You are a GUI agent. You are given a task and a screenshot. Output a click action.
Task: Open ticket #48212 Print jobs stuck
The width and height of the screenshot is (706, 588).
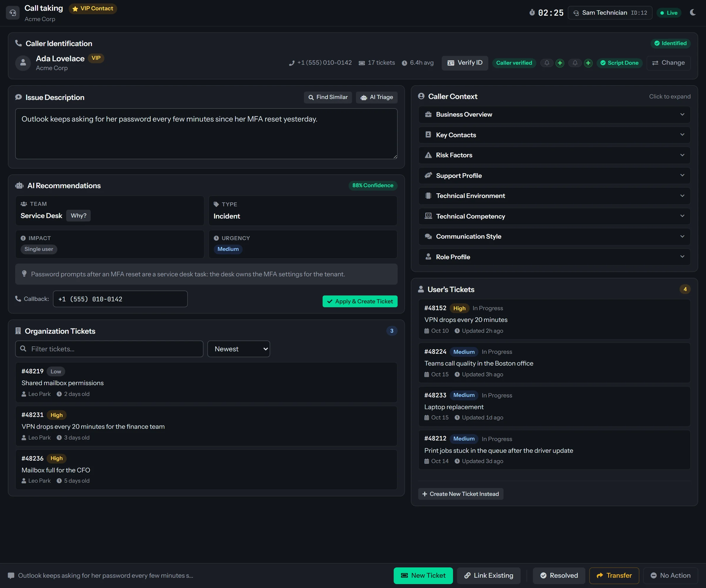coord(554,450)
